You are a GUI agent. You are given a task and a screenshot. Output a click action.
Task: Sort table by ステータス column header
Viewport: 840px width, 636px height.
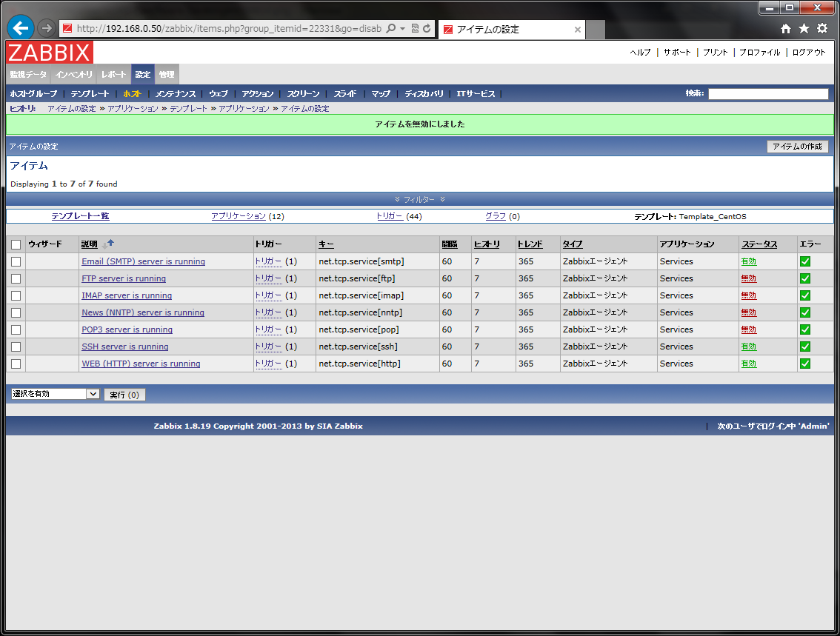pyautogui.click(x=759, y=244)
